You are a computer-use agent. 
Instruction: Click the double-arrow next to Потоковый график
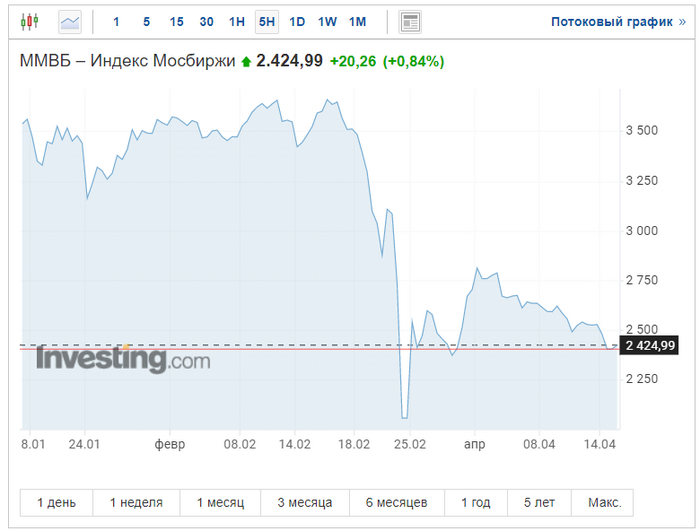(682, 21)
